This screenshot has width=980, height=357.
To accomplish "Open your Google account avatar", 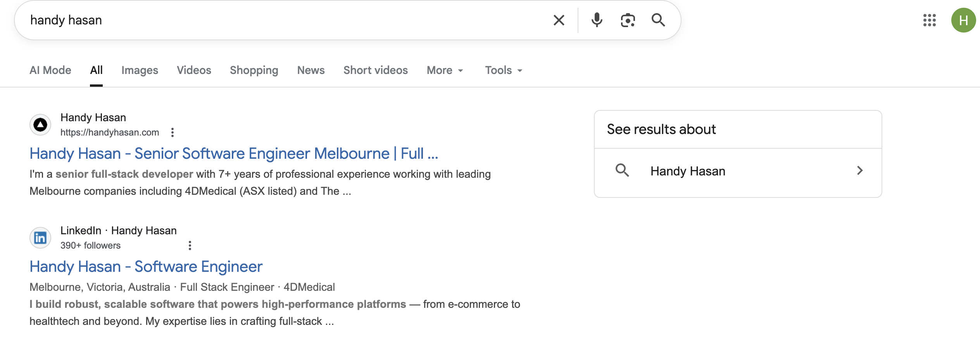I will pyautogui.click(x=964, y=20).
